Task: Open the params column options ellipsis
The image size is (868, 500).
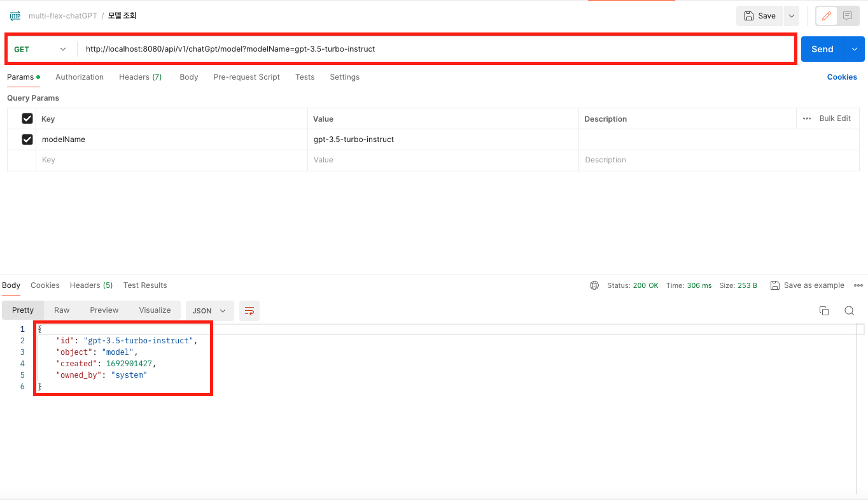Action: 807,118
